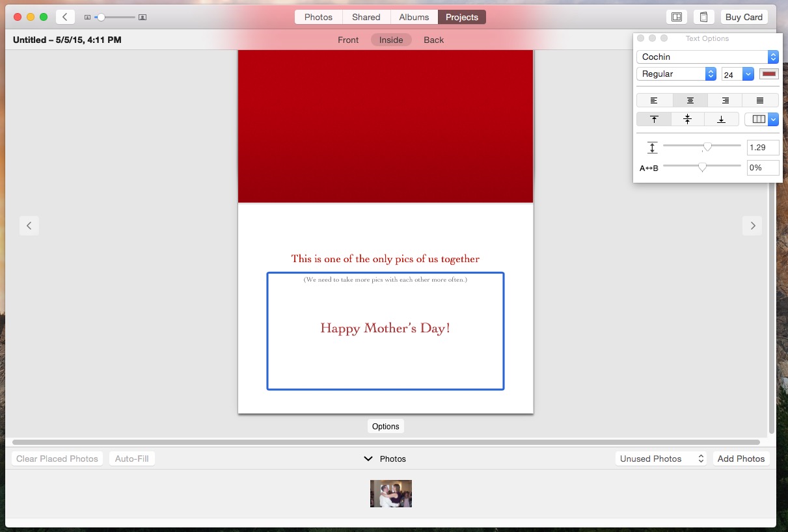788x532 pixels.
Task: Switch to the Shared tab
Action: [x=366, y=16]
